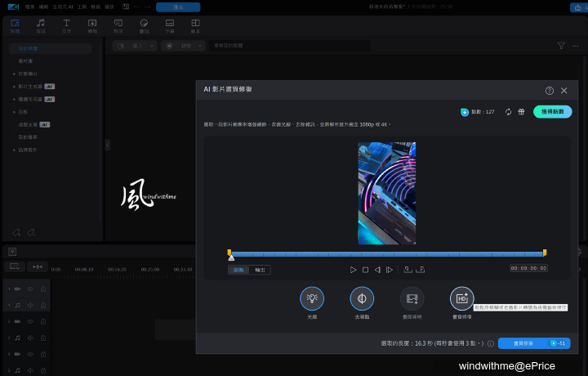The image size is (588, 376).
Task: Expand the image generator AI tree item
Action: [x=14, y=100]
